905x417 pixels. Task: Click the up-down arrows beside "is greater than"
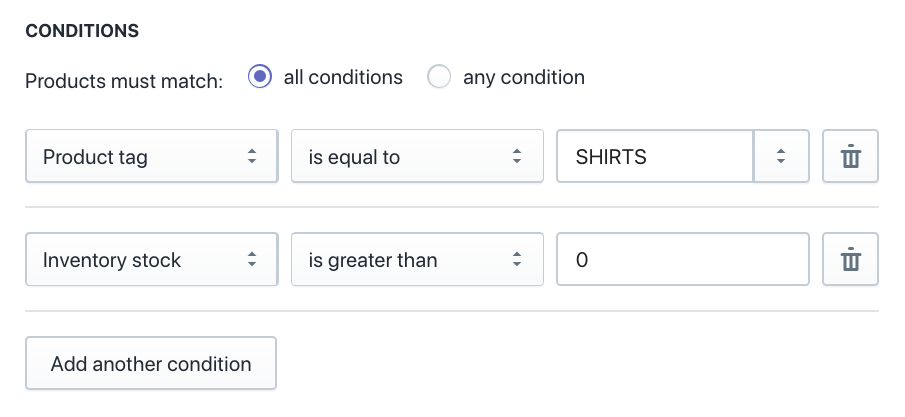(517, 260)
